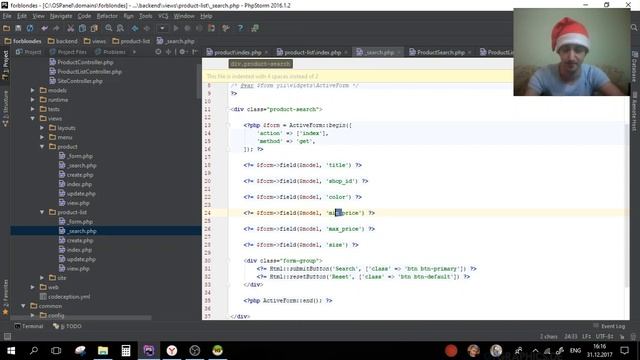The height and width of the screenshot is (360, 640).
Task: Open the VCS menu
Action: (163, 16)
